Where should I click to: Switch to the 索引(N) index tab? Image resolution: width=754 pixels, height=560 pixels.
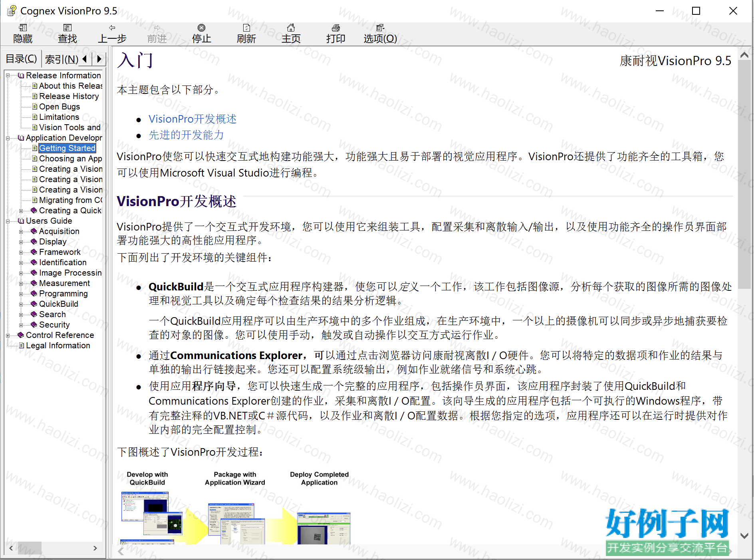coord(62,59)
